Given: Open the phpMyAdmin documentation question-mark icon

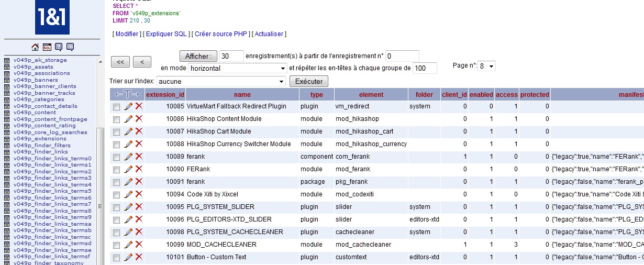Looking at the screenshot, I should click(x=59, y=47).
